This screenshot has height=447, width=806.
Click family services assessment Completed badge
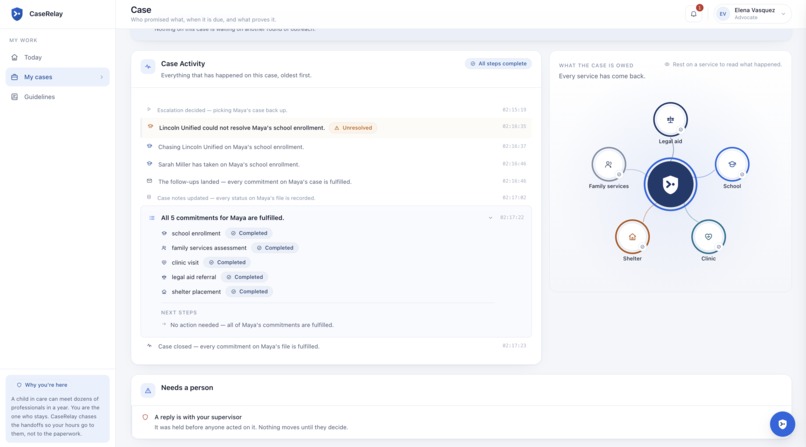(275, 248)
